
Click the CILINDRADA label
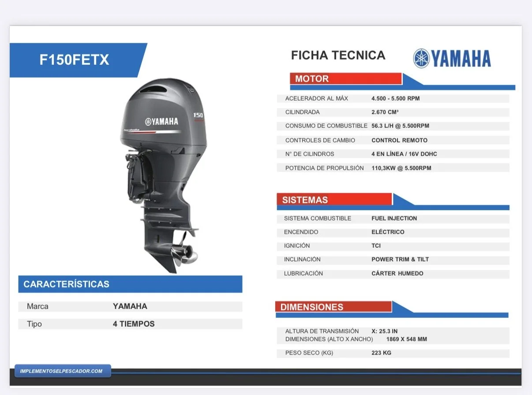[x=303, y=112]
